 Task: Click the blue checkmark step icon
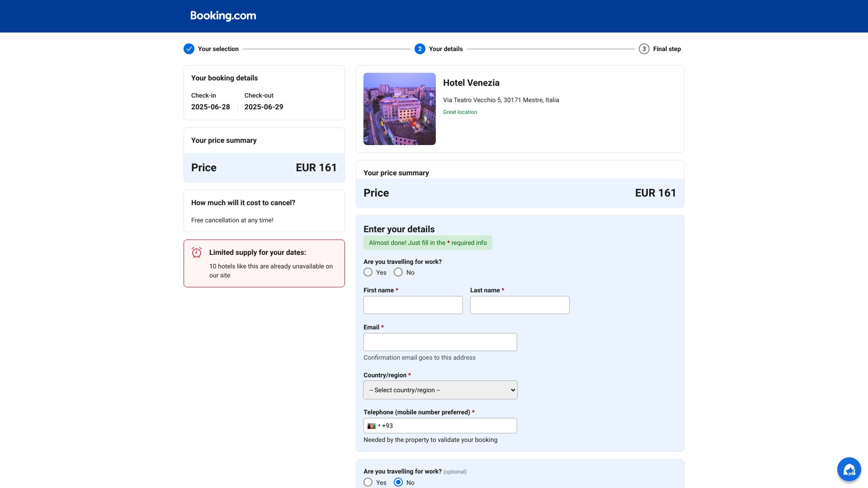coord(189,49)
